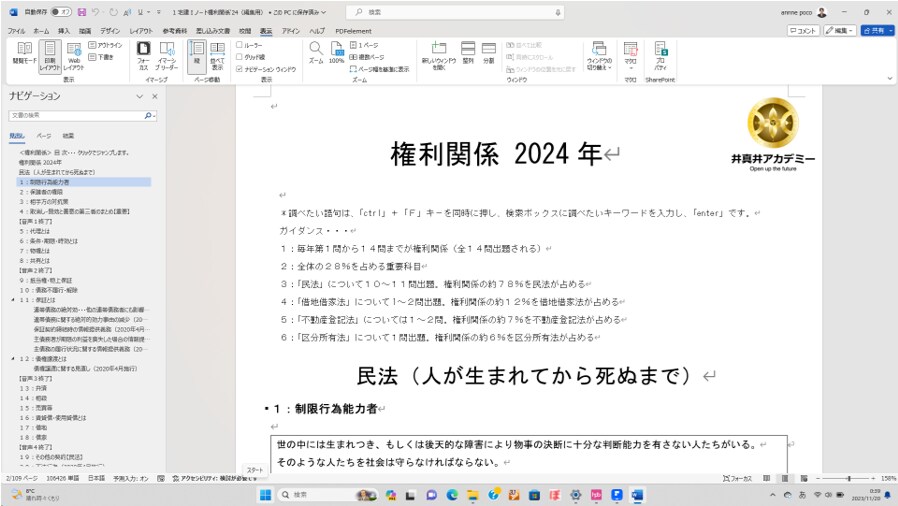
Task: Click the microphone icon in search box
Action: point(558,12)
